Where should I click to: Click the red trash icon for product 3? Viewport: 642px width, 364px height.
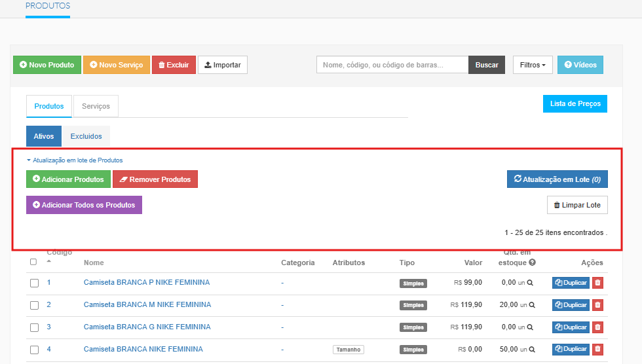597,327
